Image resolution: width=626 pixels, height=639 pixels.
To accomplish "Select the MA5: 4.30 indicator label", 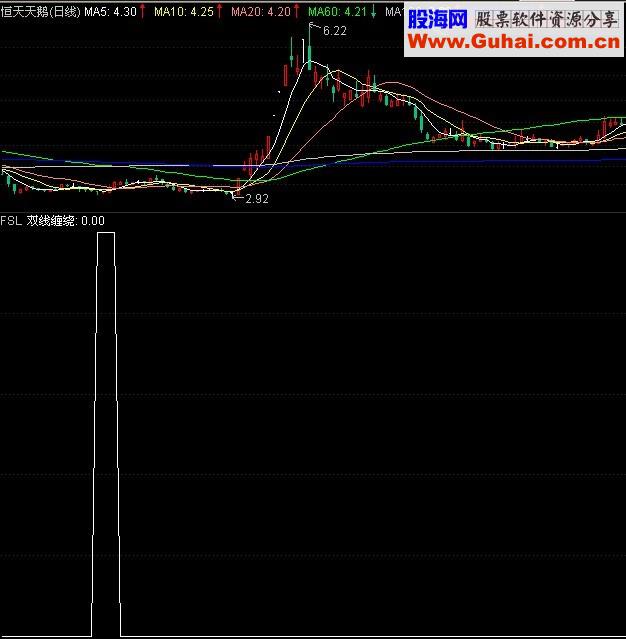I will click(110, 12).
